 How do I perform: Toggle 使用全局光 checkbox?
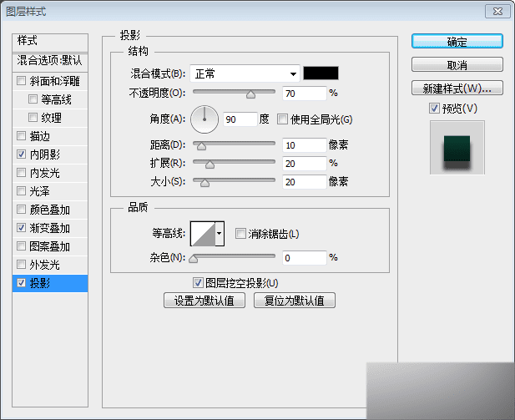[x=282, y=119]
